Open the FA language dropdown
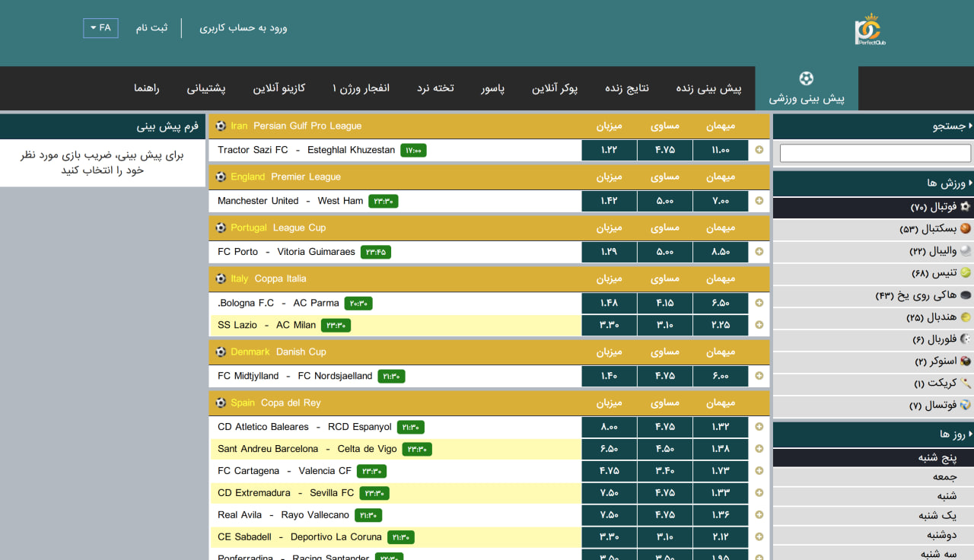 click(x=100, y=28)
